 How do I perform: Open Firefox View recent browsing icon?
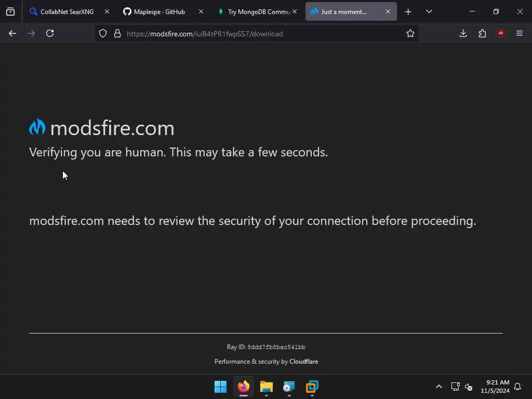click(10, 11)
